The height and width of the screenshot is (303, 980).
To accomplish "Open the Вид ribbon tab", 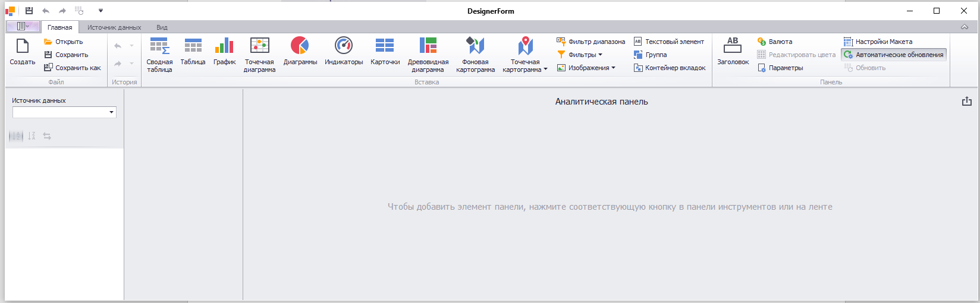I will pyautogui.click(x=162, y=27).
